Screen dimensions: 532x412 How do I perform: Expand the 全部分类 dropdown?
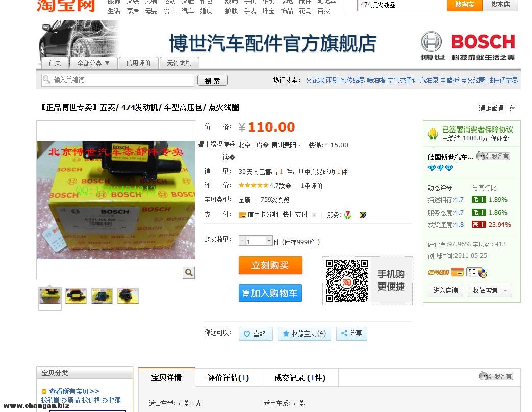tap(93, 63)
